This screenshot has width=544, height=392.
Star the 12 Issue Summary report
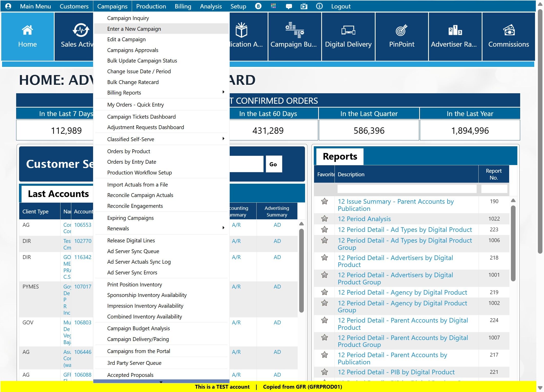click(x=324, y=201)
